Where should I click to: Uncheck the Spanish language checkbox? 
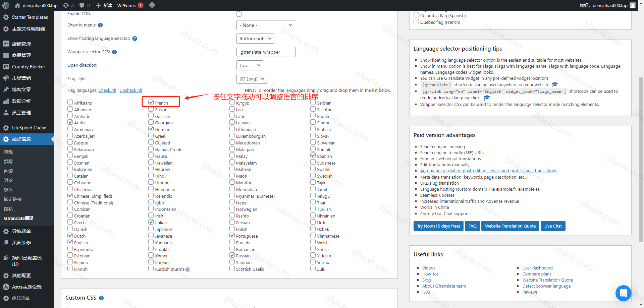tap(313, 156)
